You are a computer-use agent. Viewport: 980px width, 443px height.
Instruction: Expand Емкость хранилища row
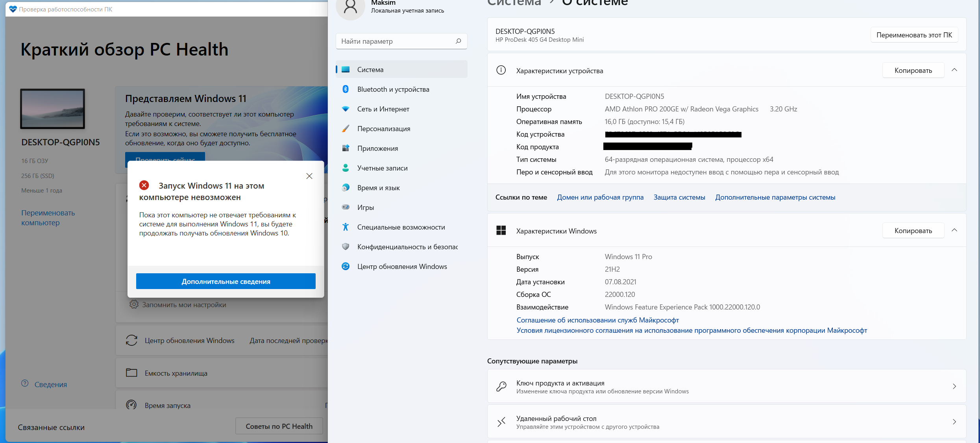click(x=222, y=373)
